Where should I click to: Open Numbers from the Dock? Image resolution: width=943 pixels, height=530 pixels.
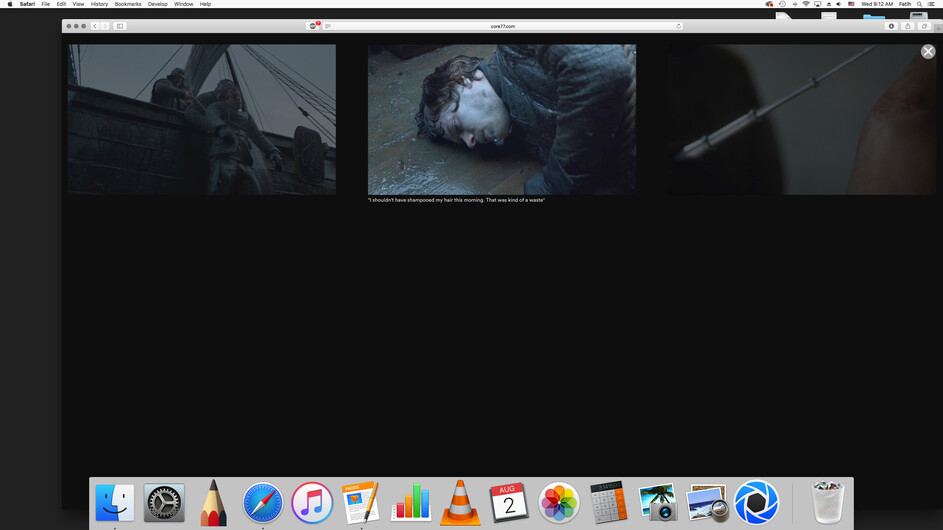[x=411, y=502]
